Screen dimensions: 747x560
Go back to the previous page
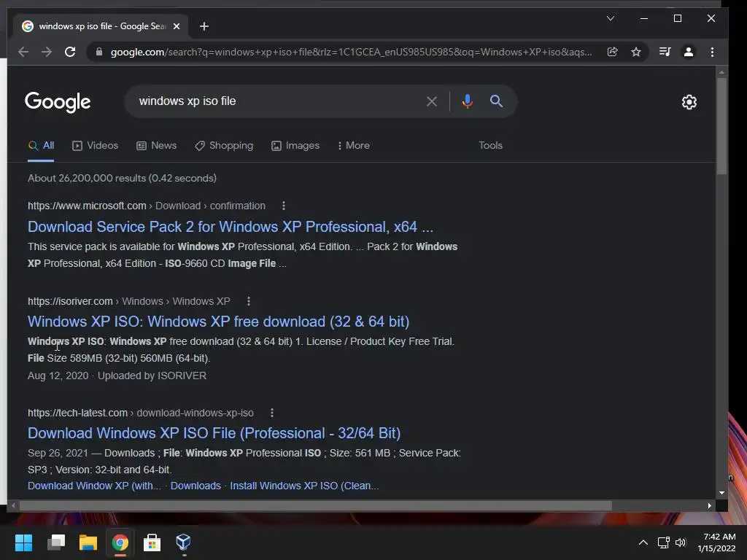[23, 52]
